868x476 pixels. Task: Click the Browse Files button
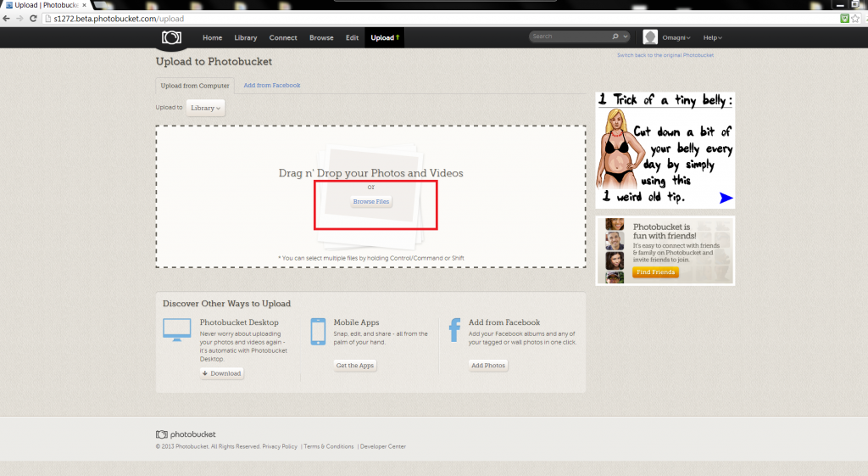[371, 202]
